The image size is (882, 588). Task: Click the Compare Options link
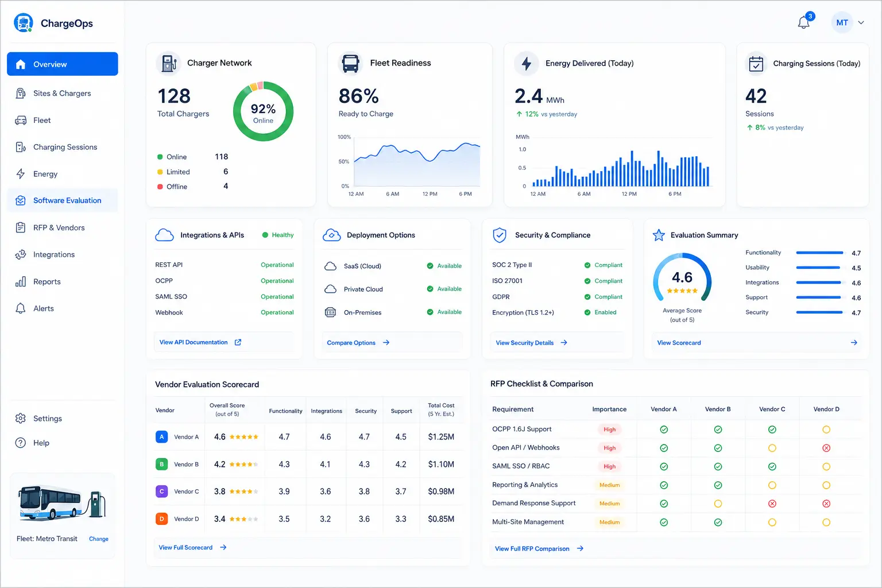point(358,343)
